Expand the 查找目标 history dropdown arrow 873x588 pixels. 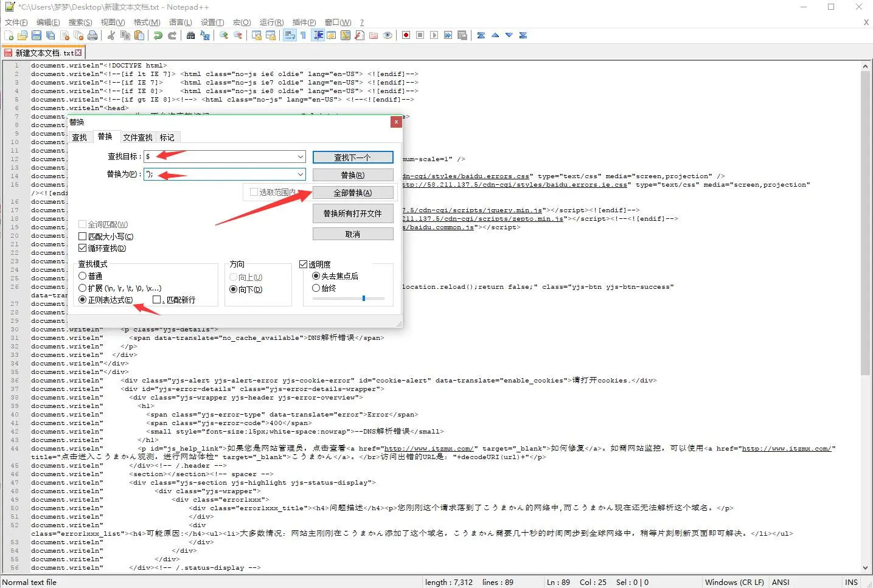point(300,157)
